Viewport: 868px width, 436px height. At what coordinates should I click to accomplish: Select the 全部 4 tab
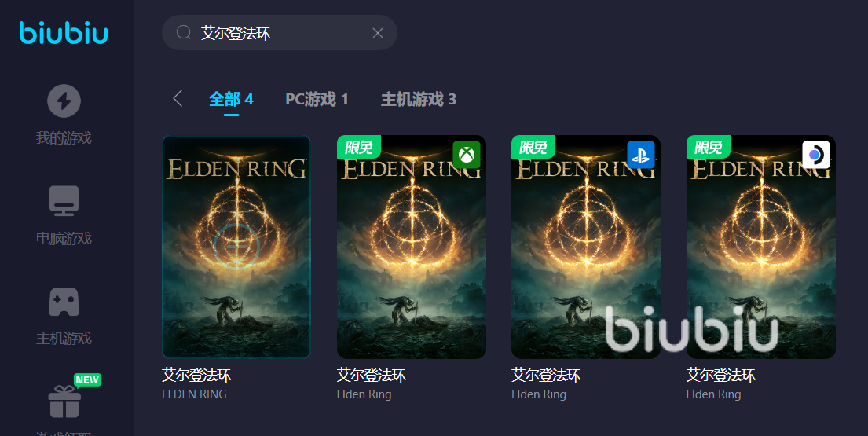tap(231, 99)
